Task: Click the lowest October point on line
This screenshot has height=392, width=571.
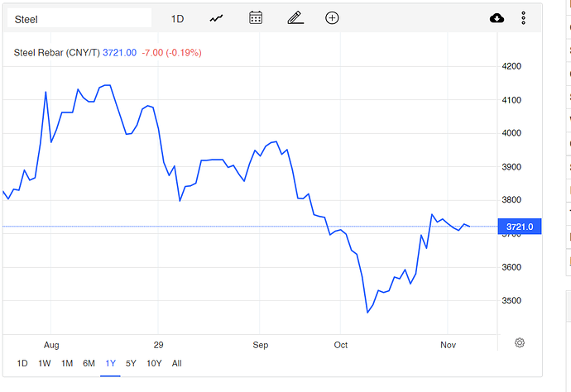Action: pyautogui.click(x=367, y=313)
